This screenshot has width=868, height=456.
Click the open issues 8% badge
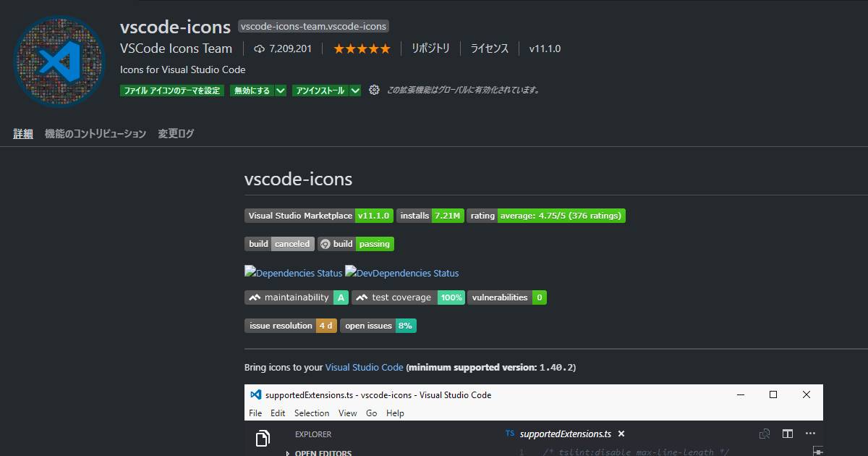378,326
